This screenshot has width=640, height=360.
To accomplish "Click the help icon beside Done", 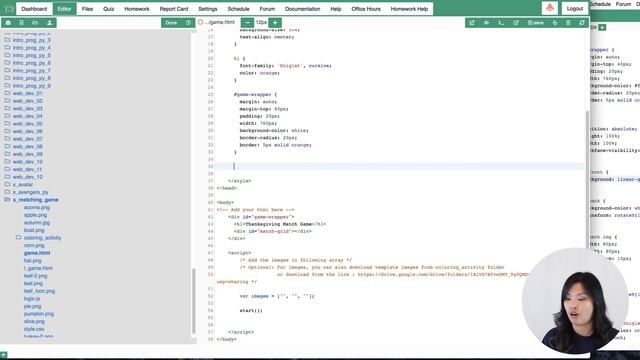I will pyautogui.click(x=188, y=23).
